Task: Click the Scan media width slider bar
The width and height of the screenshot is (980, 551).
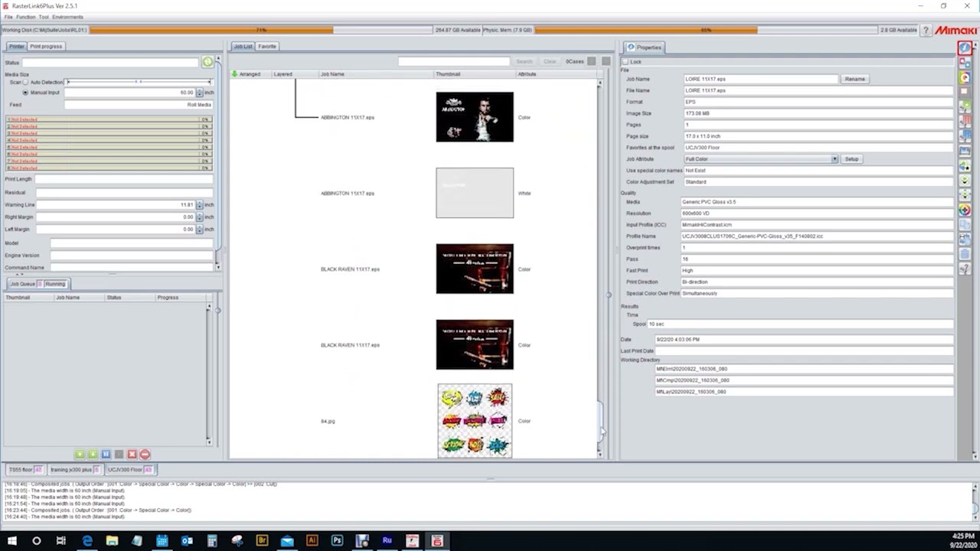Action: point(139,82)
